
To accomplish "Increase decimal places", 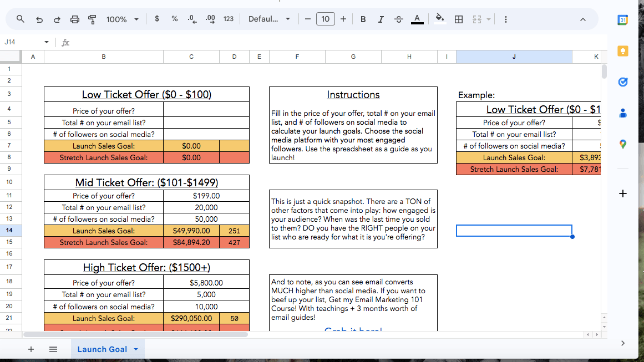I will [x=210, y=19].
